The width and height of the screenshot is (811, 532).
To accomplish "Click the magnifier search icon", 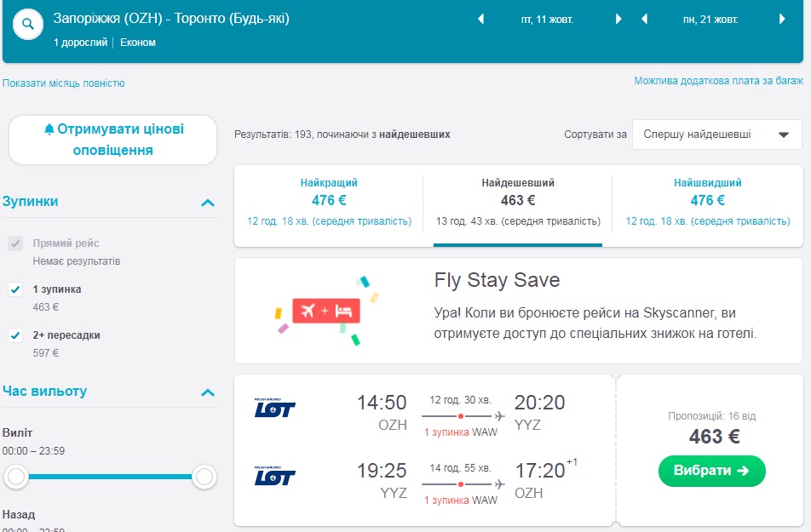I will coord(28,25).
